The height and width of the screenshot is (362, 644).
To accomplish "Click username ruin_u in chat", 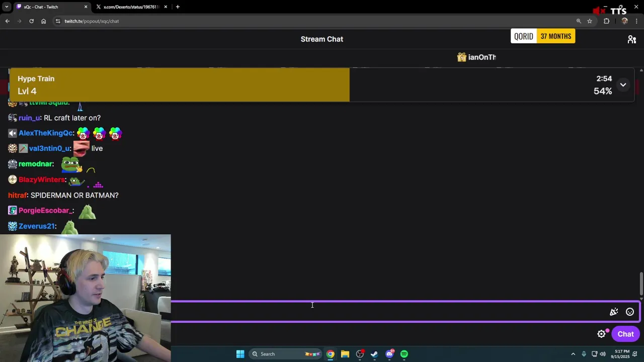I will (29, 118).
